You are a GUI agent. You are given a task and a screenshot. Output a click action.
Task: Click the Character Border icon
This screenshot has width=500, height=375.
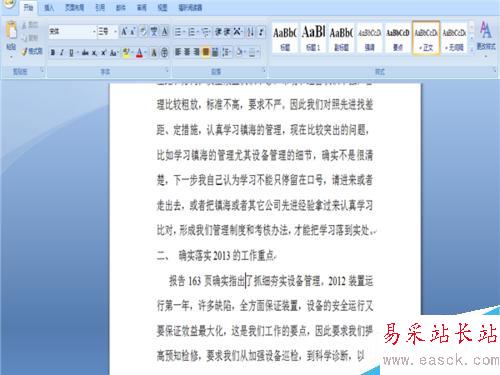point(165,32)
